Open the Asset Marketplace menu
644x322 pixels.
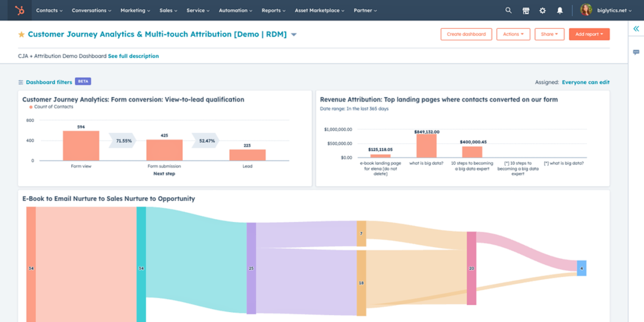[x=320, y=10]
